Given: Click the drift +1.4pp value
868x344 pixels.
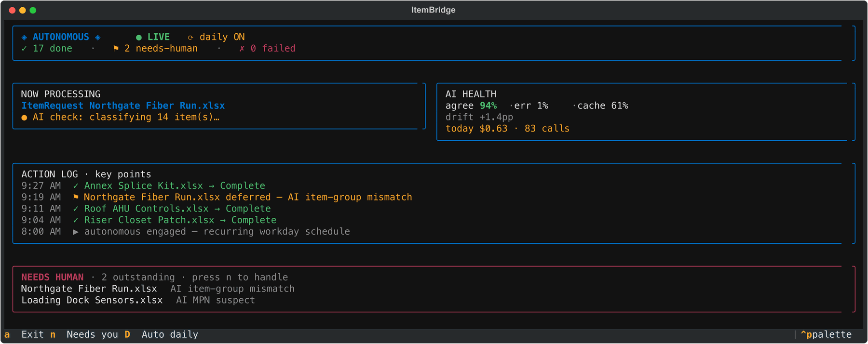Looking at the screenshot, I should pos(479,117).
